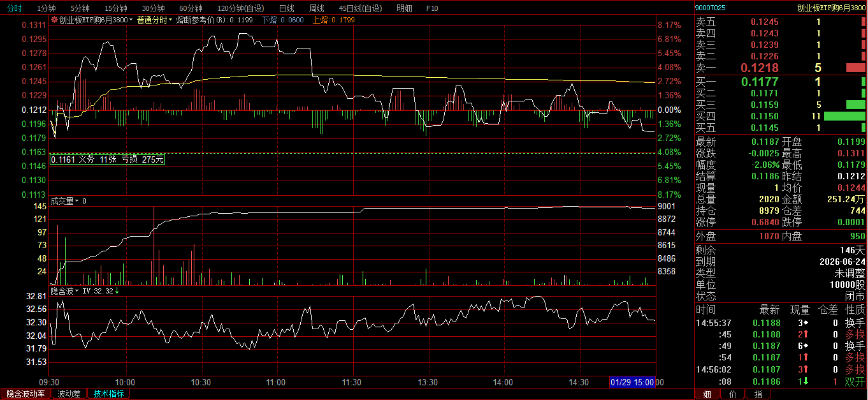868x400 pixels.
Task: Switch to the 价 price view tab
Action: [x=732, y=394]
